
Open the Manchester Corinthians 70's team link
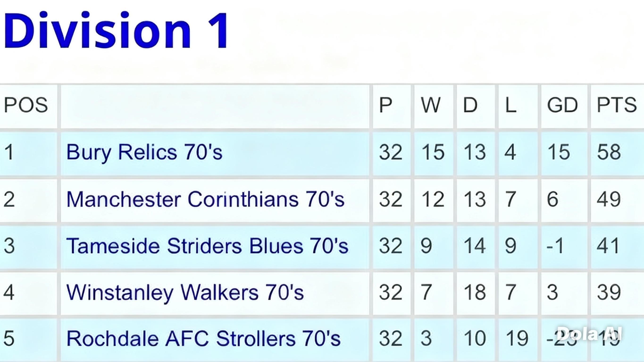click(205, 199)
